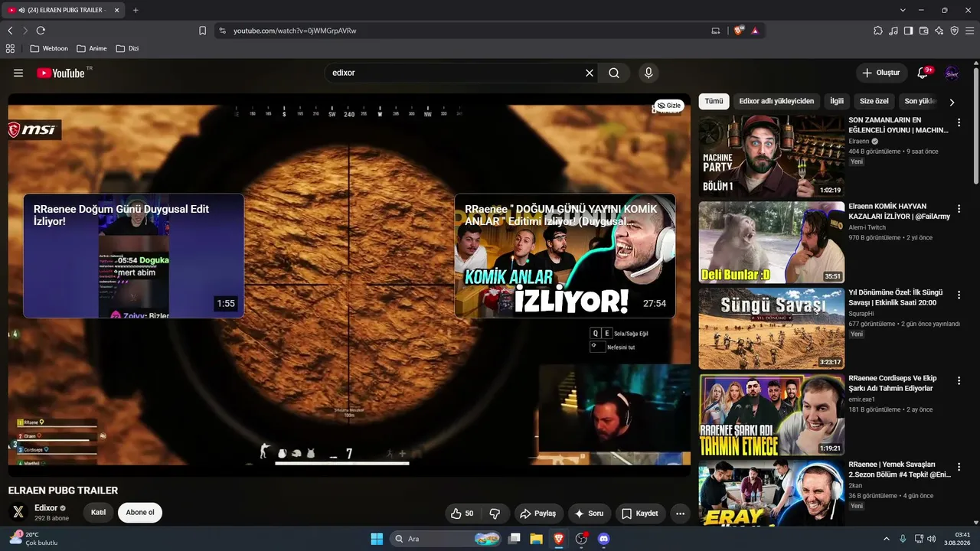Viewport: 980px width, 551px height.
Task: Open the account avatar menu
Action: (952, 73)
